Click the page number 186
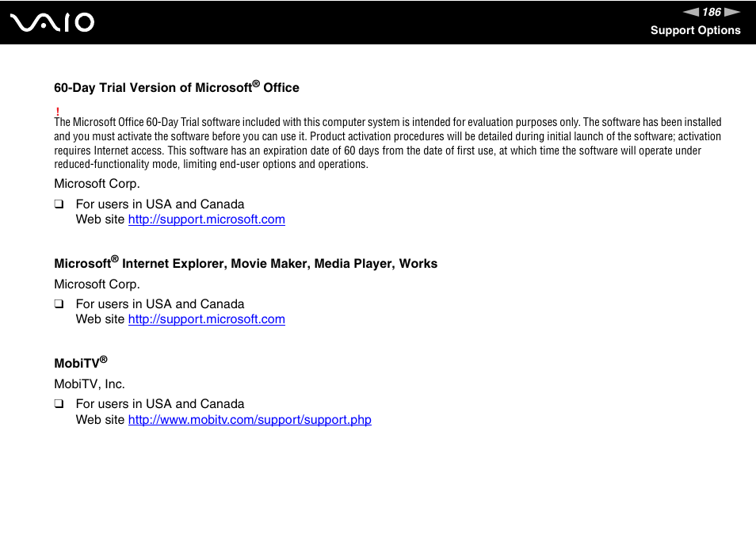The image size is (756, 534). coord(712,12)
